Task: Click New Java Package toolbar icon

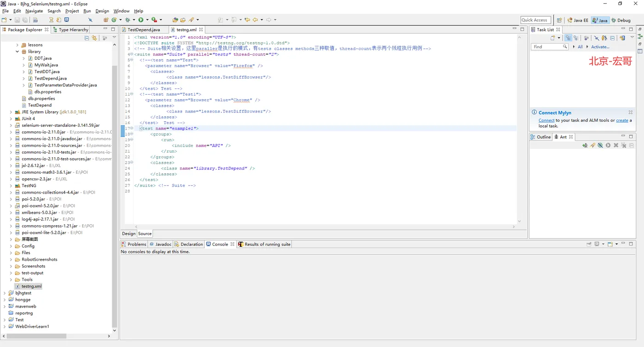Action: tap(105, 20)
